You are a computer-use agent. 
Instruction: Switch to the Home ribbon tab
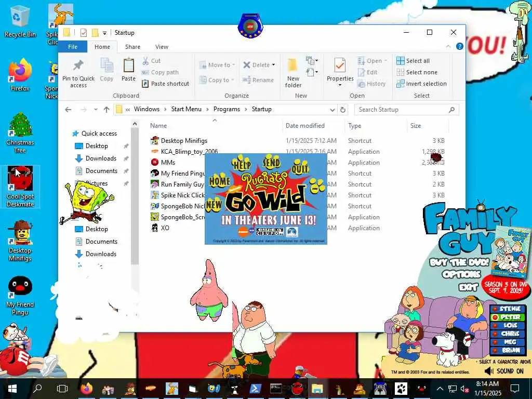pos(102,46)
